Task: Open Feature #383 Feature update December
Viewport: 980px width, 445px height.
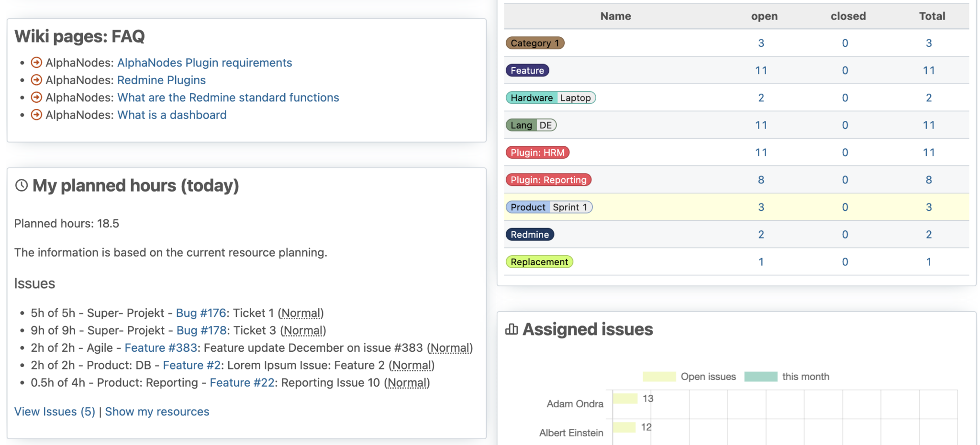Action: coord(161,347)
